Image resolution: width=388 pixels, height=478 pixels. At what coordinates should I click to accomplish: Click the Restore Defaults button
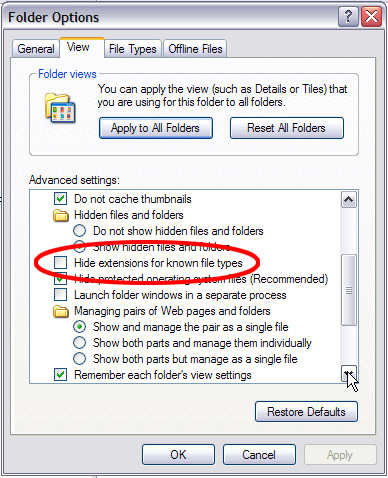306,412
